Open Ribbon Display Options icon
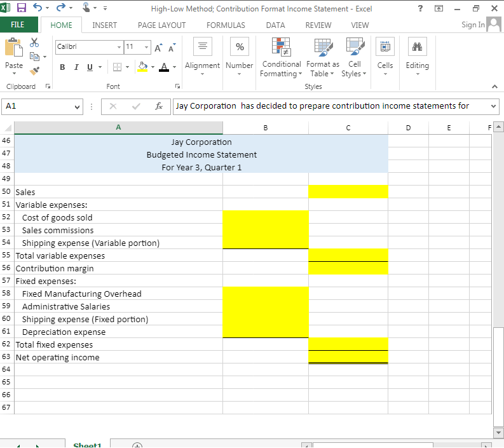This screenshot has height=448, width=504. pyautogui.click(x=439, y=8)
